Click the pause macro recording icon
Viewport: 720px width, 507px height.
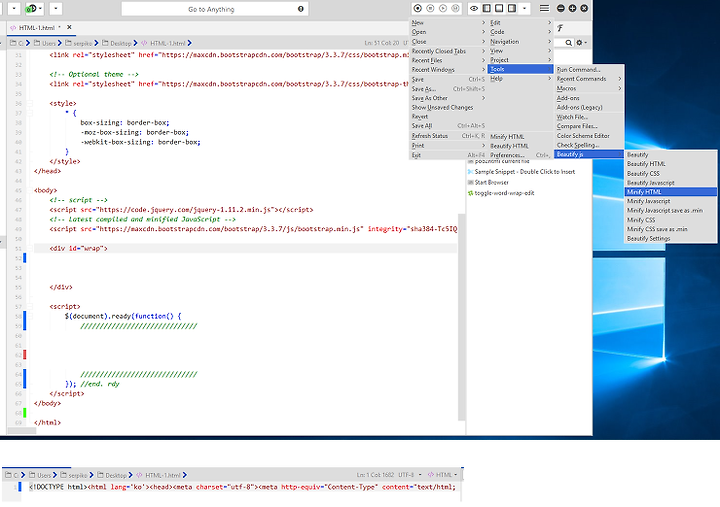point(430,8)
